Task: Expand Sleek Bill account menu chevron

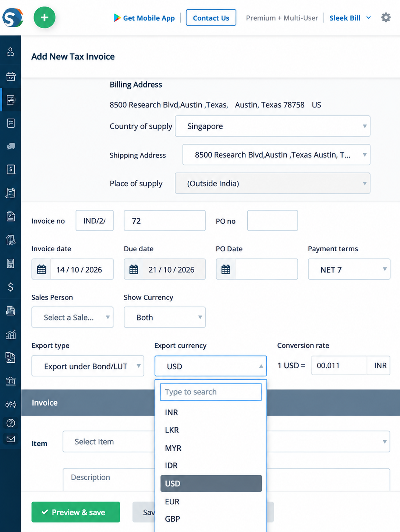Action: point(369,18)
